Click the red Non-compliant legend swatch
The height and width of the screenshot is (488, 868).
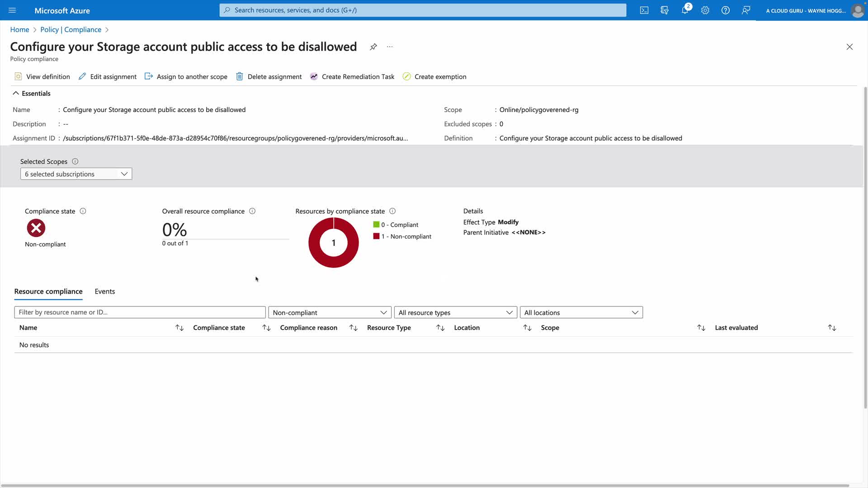click(x=376, y=236)
